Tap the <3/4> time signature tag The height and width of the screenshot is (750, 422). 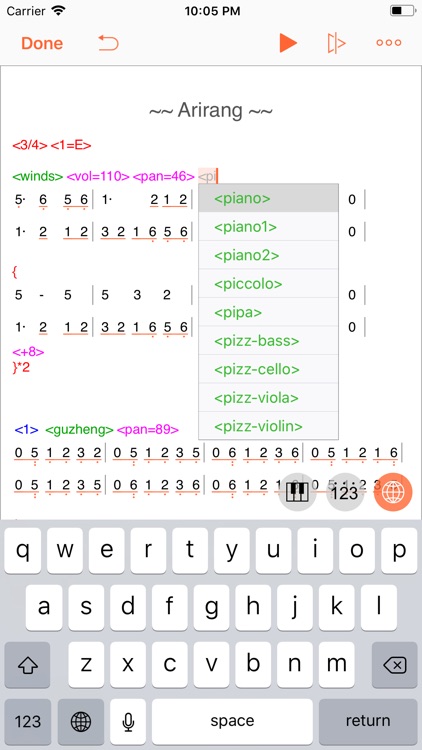(x=30, y=145)
